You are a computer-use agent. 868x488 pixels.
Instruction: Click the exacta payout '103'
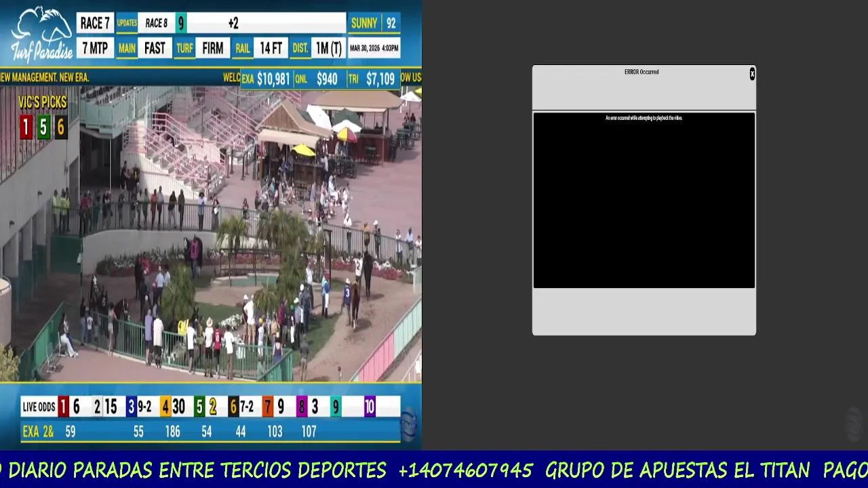pos(275,432)
